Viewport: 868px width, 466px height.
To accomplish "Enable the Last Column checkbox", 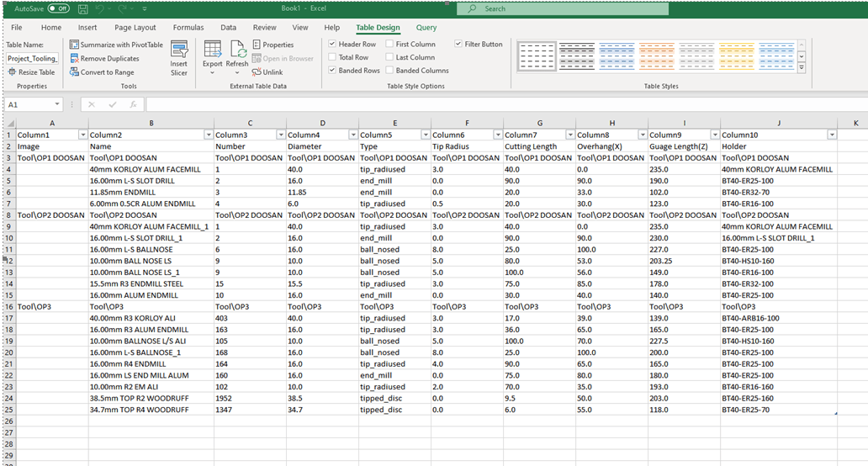I will (389, 57).
